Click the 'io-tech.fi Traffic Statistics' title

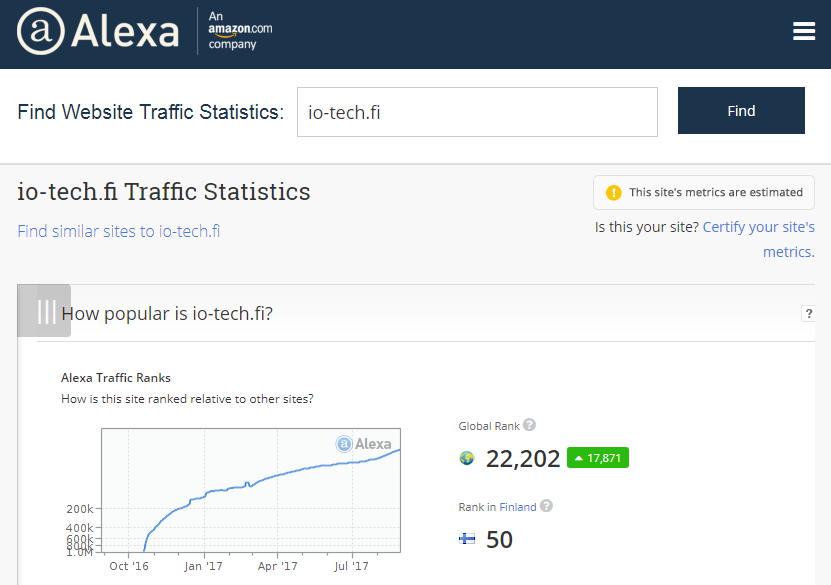[x=163, y=191]
